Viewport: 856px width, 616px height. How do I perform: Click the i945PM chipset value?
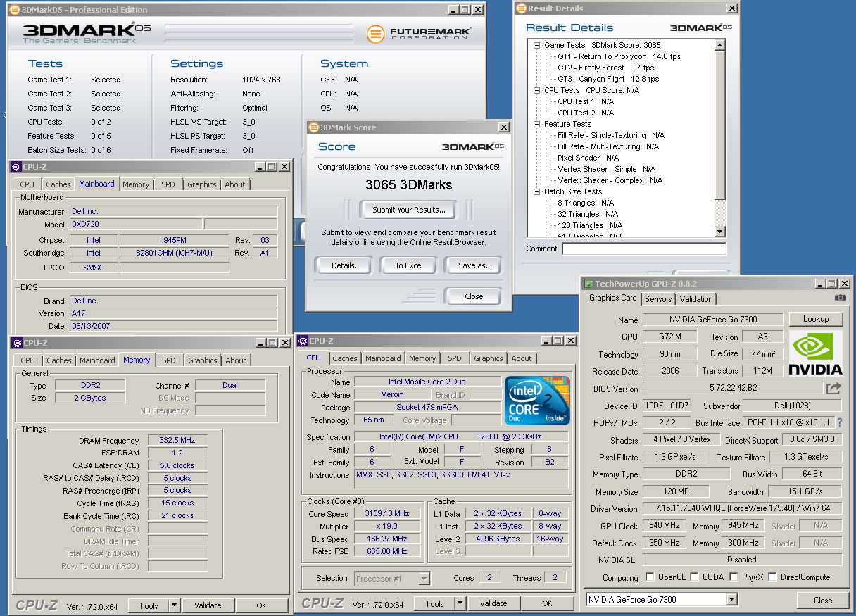(x=174, y=240)
